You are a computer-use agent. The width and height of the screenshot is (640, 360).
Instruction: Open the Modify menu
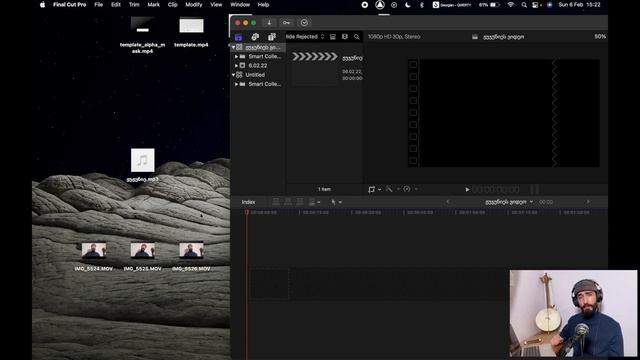(193, 5)
